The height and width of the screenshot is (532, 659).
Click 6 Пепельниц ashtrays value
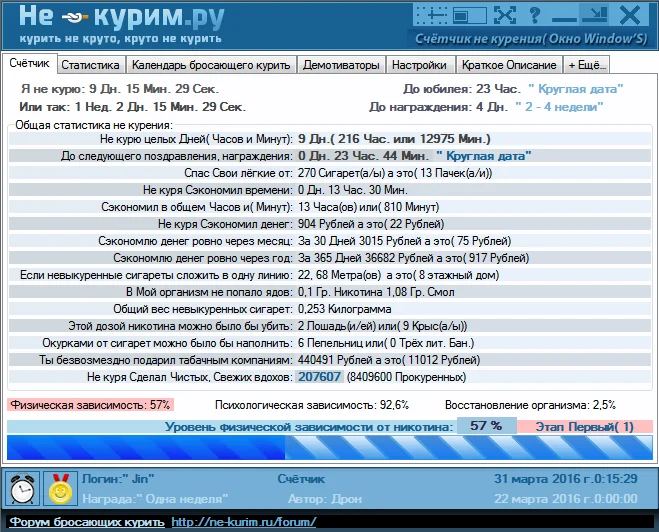click(x=386, y=343)
